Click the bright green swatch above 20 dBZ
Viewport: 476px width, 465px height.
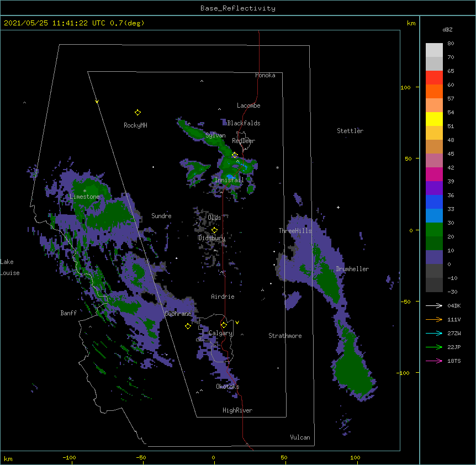tap(434, 230)
